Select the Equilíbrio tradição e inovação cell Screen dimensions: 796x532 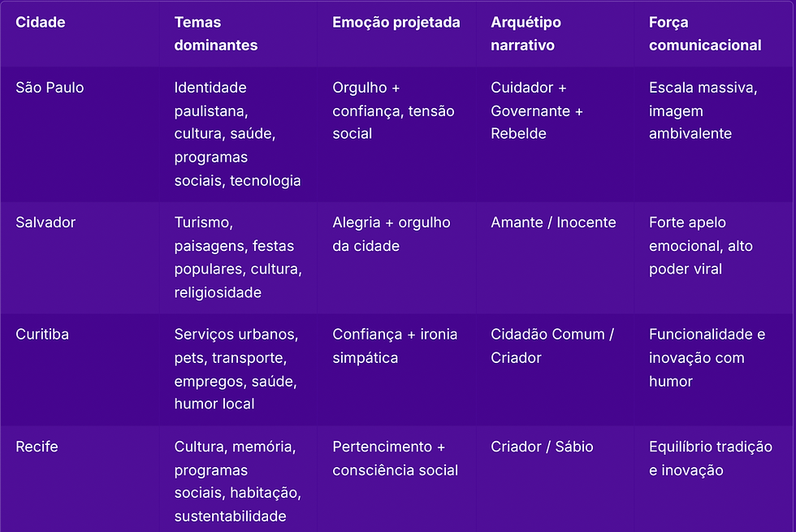pyautogui.click(x=710, y=458)
